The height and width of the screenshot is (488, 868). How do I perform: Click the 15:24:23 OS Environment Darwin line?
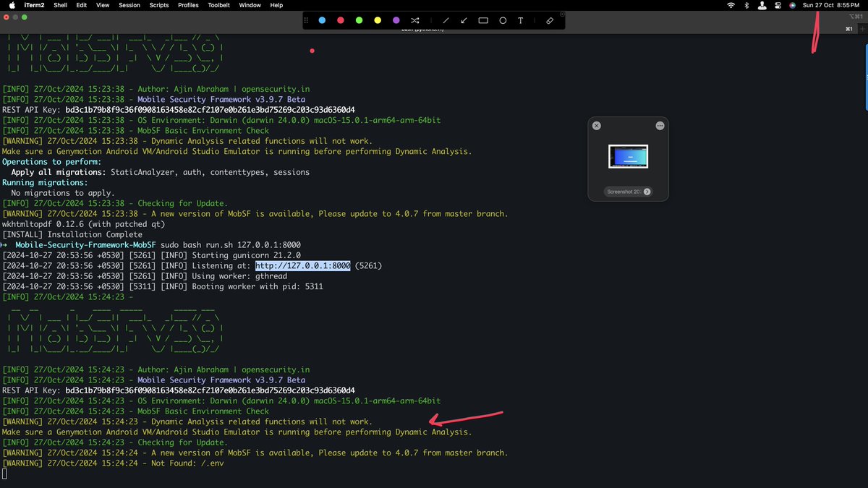tap(221, 401)
